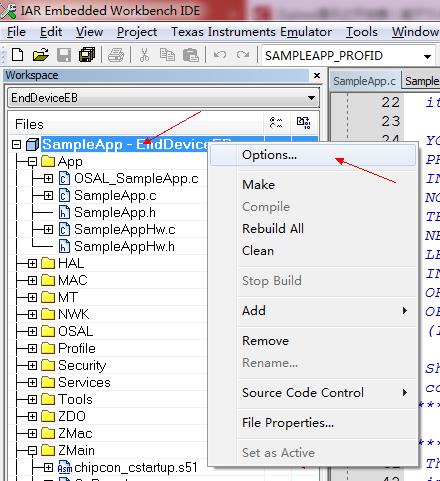Open the File menu
This screenshot has width=440, height=481.
tap(16, 32)
